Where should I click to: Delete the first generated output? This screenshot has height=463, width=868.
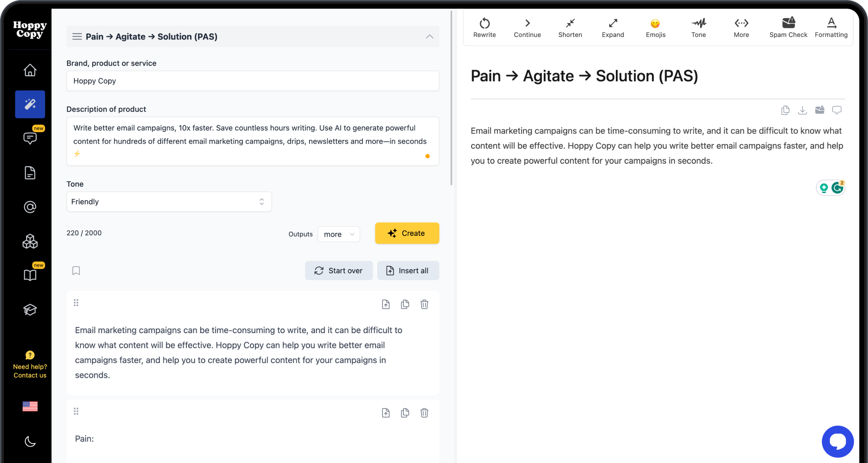pos(424,304)
